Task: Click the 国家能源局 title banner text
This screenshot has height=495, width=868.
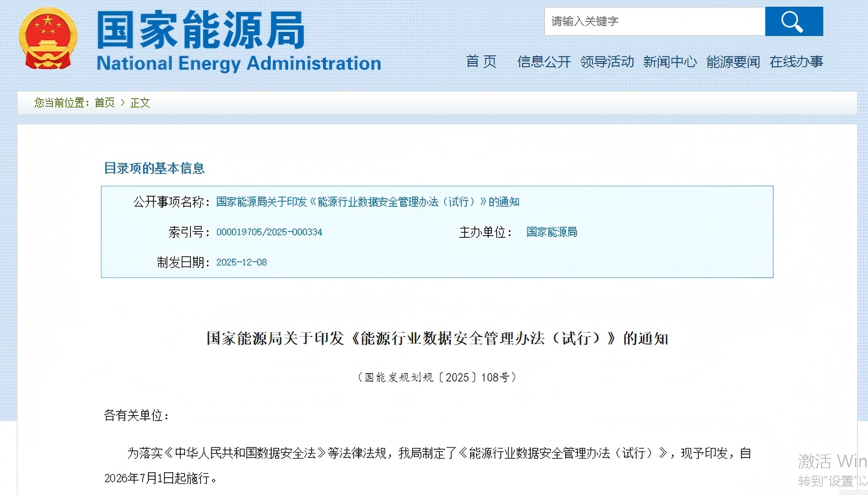Action: pyautogui.click(x=201, y=30)
